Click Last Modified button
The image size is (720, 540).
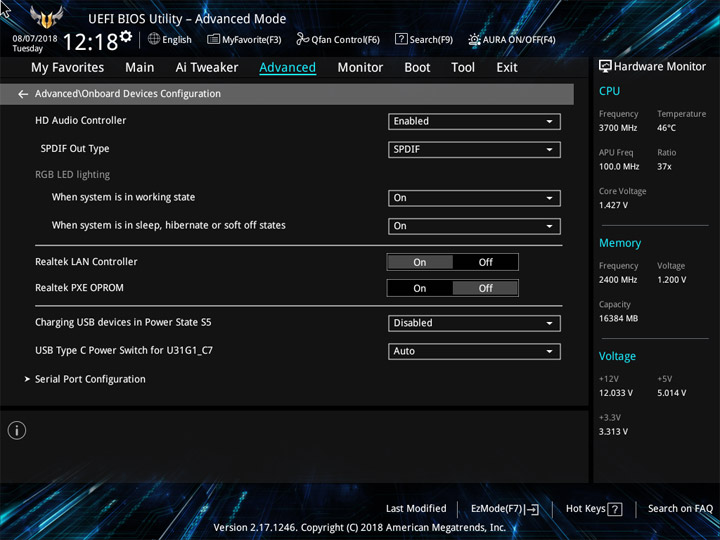coord(416,509)
